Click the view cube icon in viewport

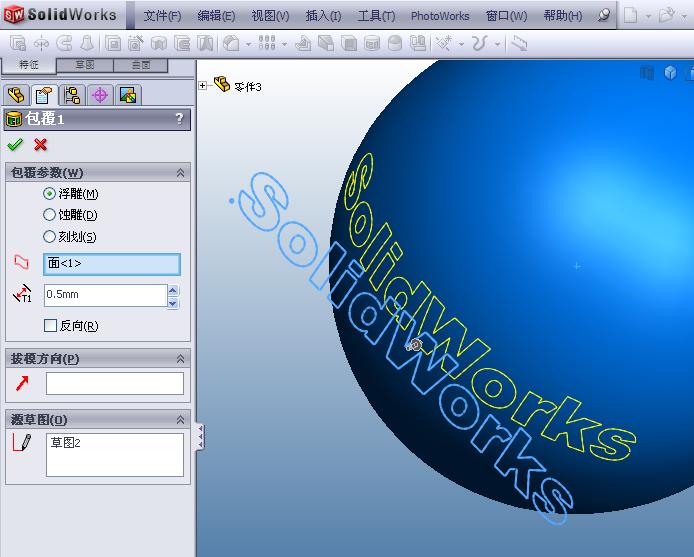(x=671, y=73)
